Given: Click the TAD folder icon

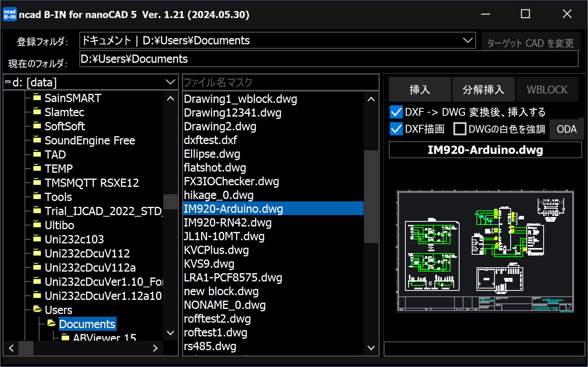Looking at the screenshot, I should click(37, 153).
